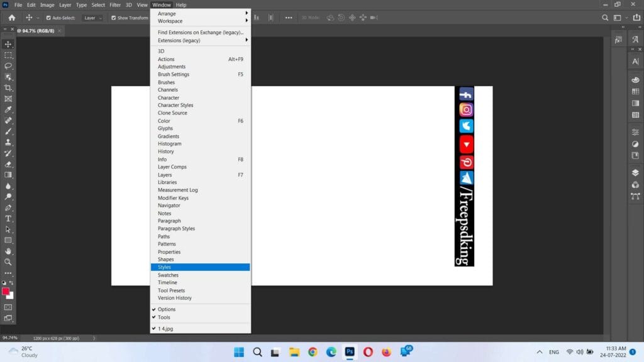Select the Pen tool

pos(8,207)
